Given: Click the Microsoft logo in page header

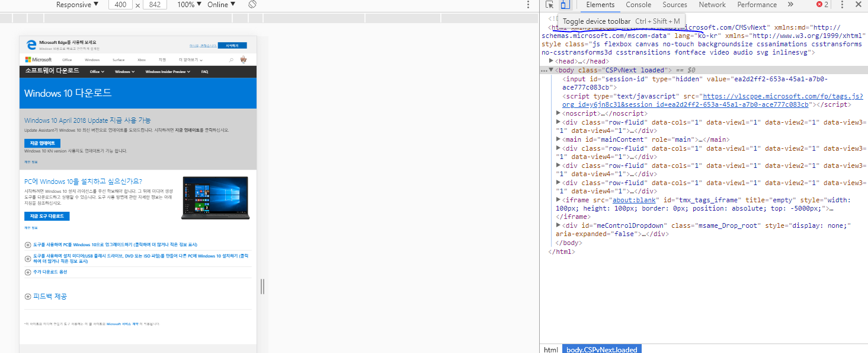Looking at the screenshot, I should [x=39, y=59].
